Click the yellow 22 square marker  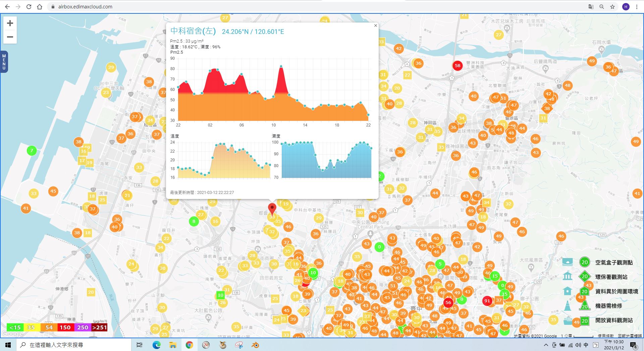coord(407,75)
